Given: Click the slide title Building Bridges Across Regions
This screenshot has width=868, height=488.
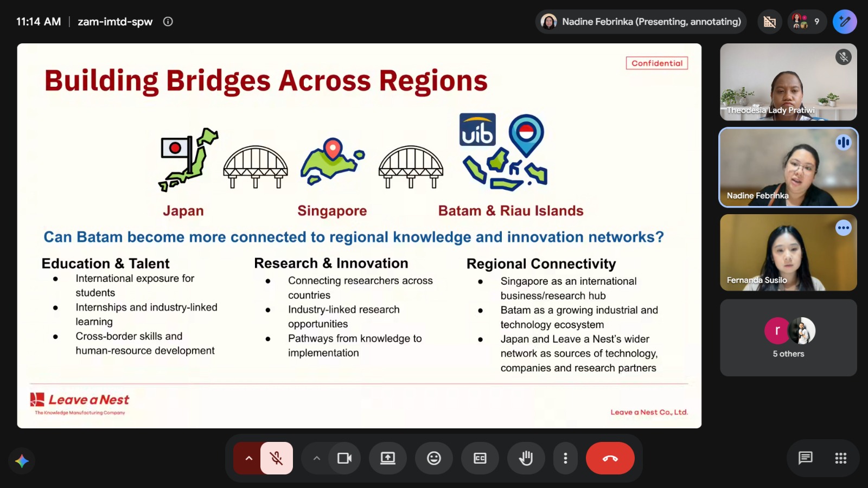Looking at the screenshot, I should click(x=266, y=81).
